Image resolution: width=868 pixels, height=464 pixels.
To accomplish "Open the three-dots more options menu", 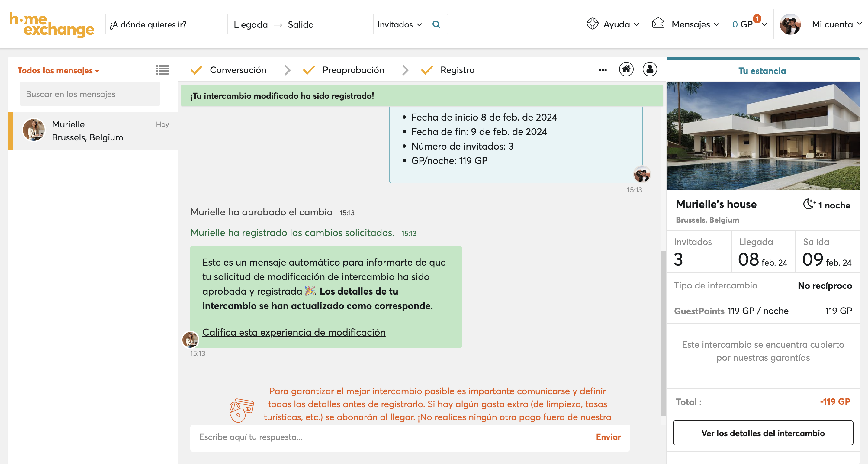I will 603,70.
